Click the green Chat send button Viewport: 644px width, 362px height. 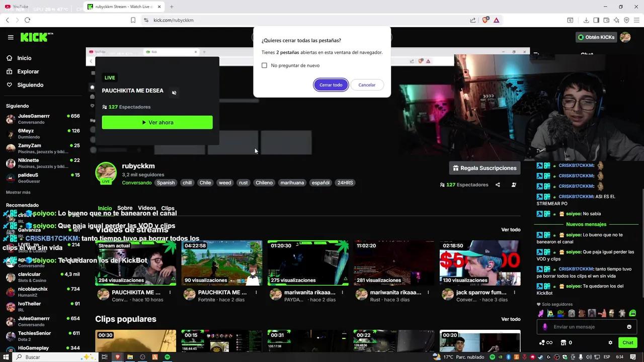(628, 342)
